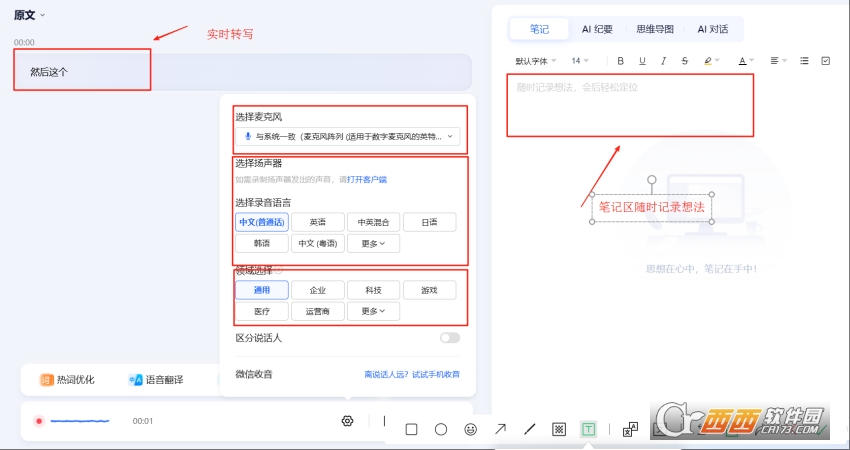Select 日语 recording language
Image resolution: width=850 pixels, height=450 pixels.
coord(429,222)
